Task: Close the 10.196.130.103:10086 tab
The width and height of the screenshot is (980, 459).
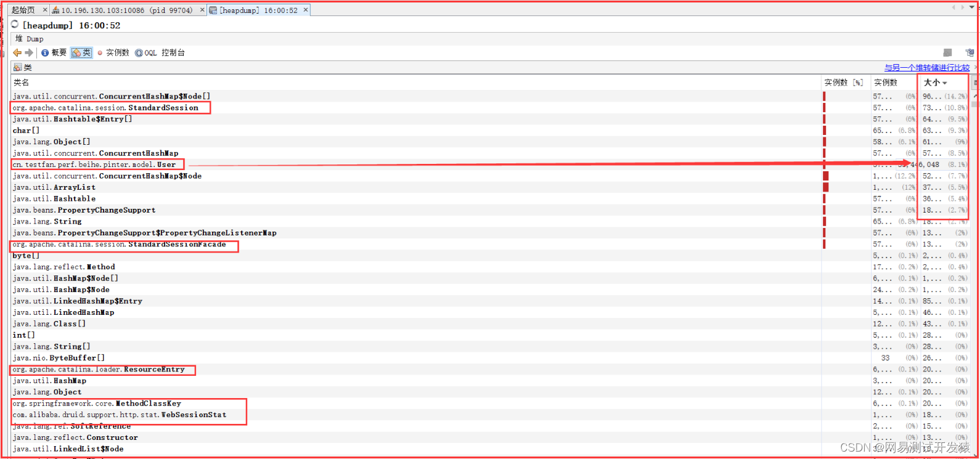Action: click(x=202, y=10)
